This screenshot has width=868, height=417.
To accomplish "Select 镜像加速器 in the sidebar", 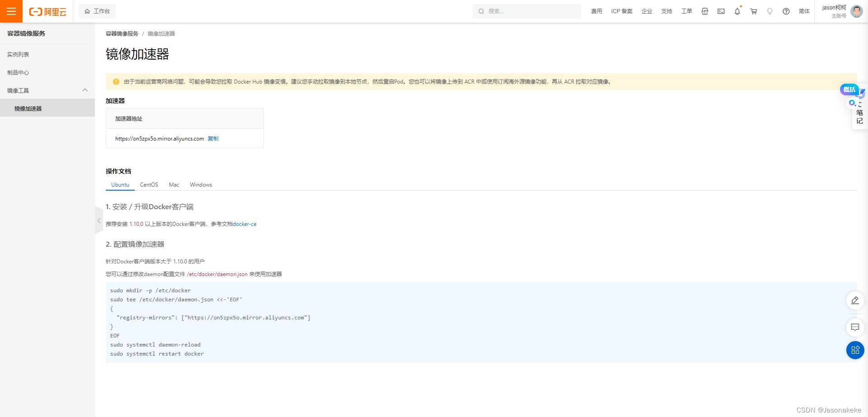I will pos(47,108).
